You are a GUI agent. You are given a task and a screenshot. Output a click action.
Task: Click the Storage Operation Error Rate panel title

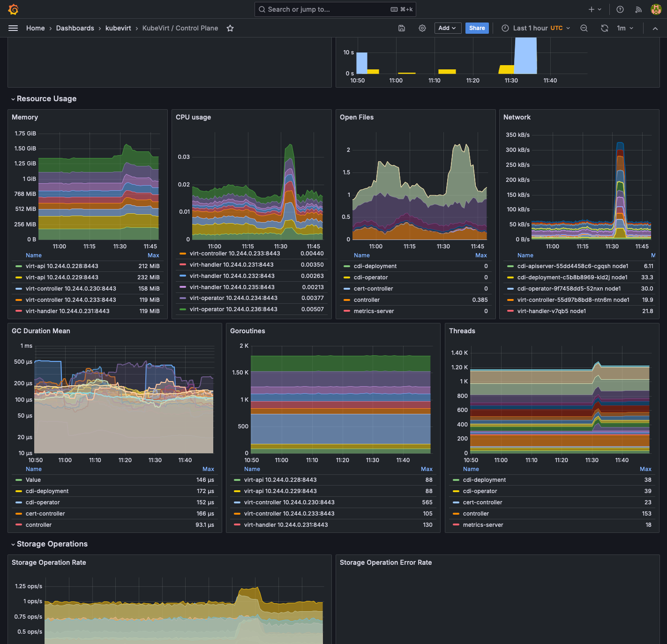[x=386, y=562]
